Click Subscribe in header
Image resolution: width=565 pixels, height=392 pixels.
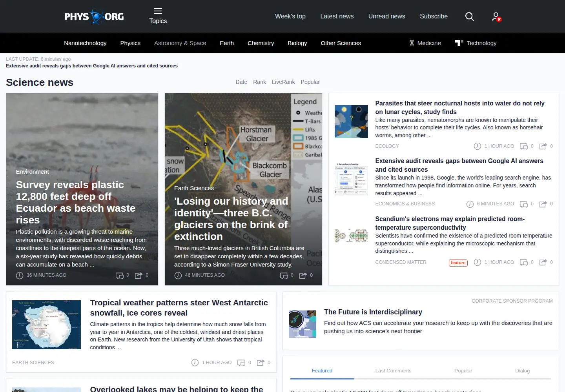[434, 16]
